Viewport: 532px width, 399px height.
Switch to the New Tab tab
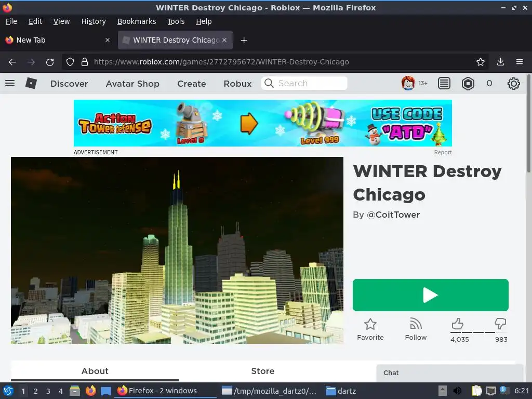[x=58, y=40]
